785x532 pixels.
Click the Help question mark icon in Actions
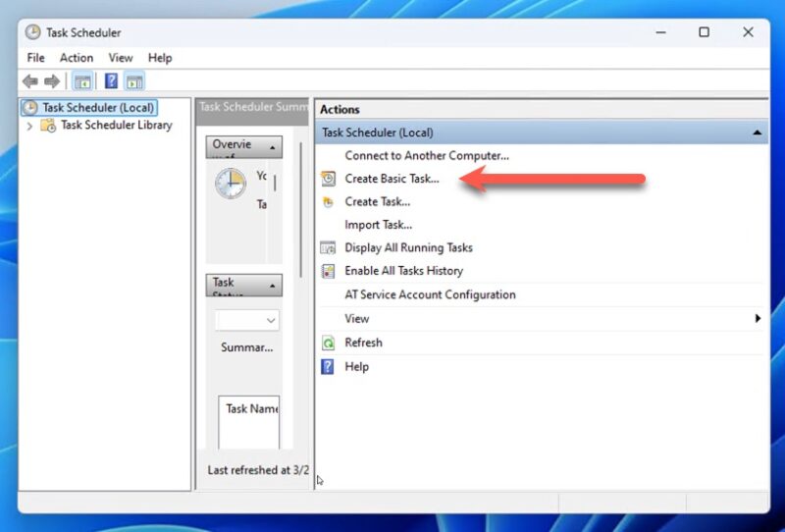coord(328,367)
